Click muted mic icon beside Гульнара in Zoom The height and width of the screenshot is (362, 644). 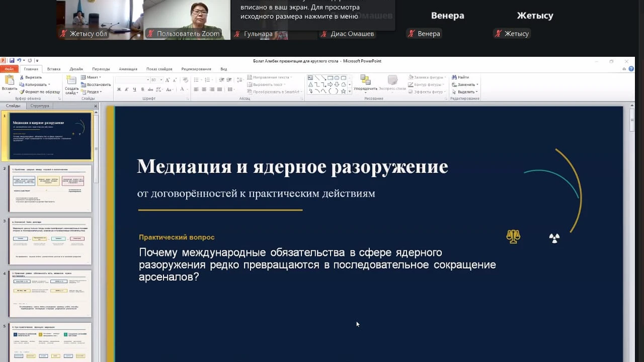point(237,34)
